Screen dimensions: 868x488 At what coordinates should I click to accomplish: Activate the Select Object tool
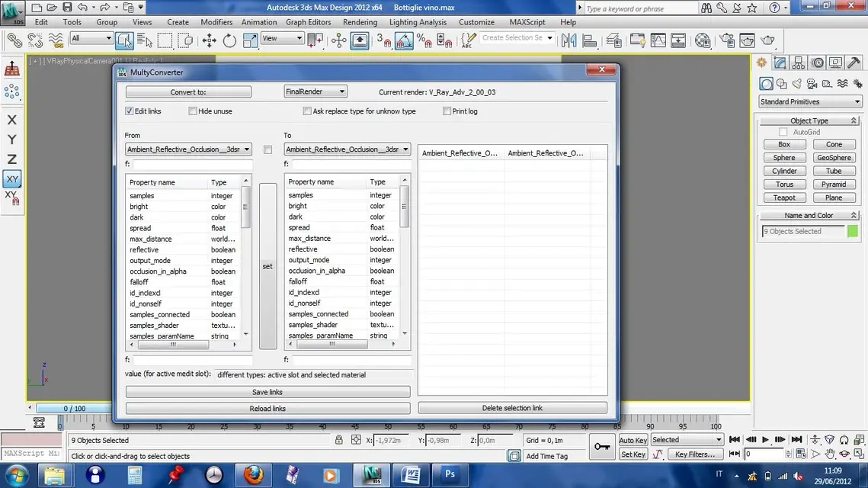(124, 40)
